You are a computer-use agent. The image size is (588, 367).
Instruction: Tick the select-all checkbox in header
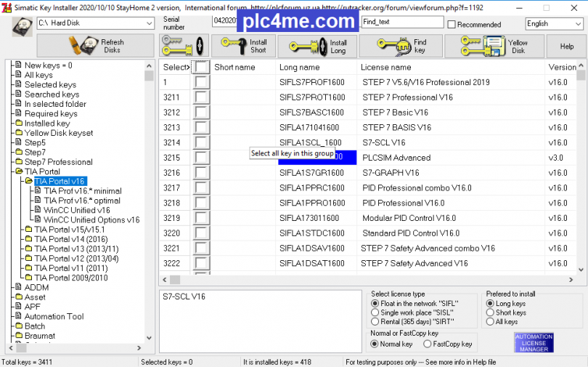pos(201,67)
